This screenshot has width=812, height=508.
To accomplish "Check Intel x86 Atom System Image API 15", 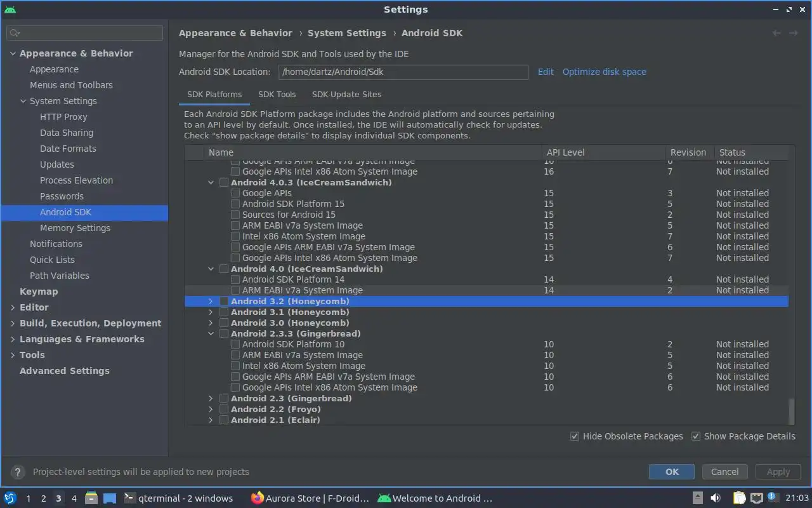I will [x=235, y=236].
